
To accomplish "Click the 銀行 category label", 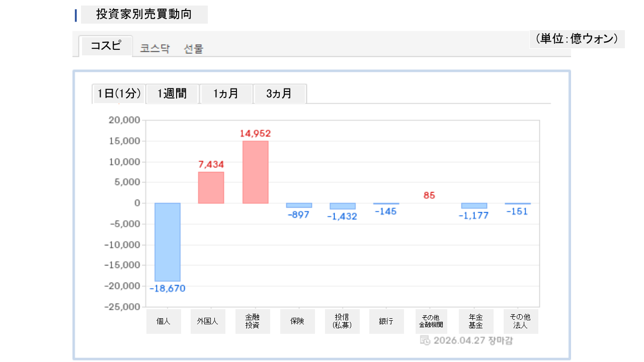I will (x=386, y=321).
